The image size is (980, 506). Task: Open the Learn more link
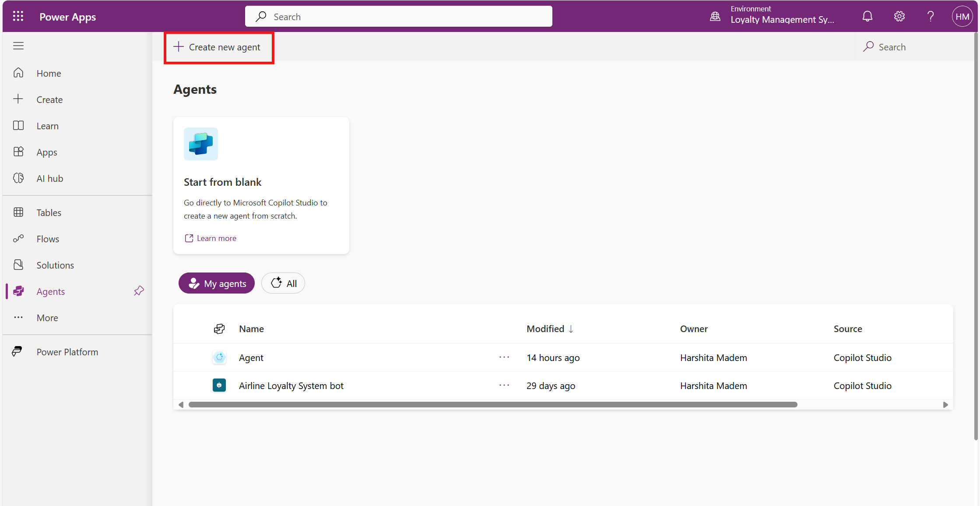216,238
